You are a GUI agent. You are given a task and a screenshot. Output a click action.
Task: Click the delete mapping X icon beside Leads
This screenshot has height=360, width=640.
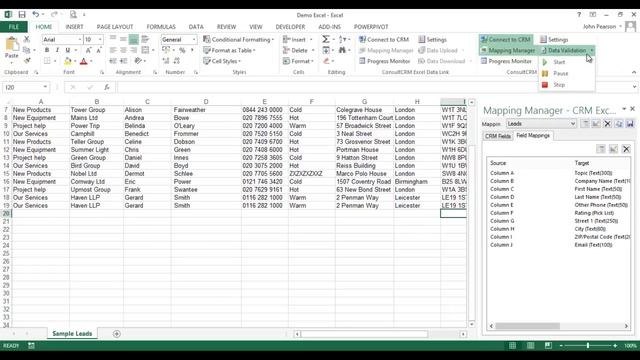point(607,124)
